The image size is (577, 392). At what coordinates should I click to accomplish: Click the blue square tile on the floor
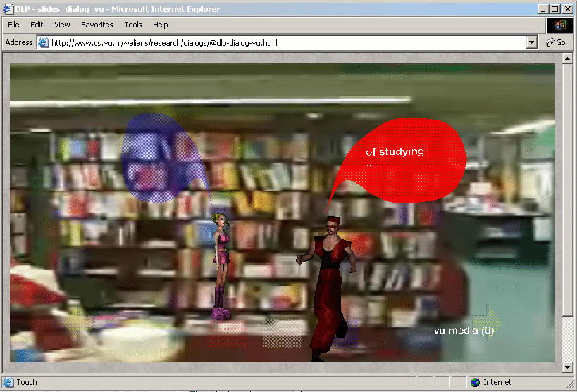tap(344, 336)
